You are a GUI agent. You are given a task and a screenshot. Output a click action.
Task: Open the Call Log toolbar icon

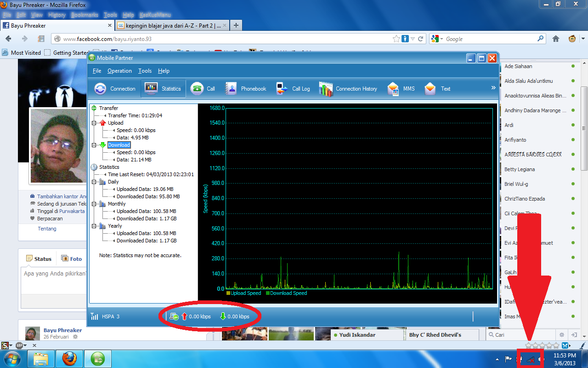(x=293, y=89)
